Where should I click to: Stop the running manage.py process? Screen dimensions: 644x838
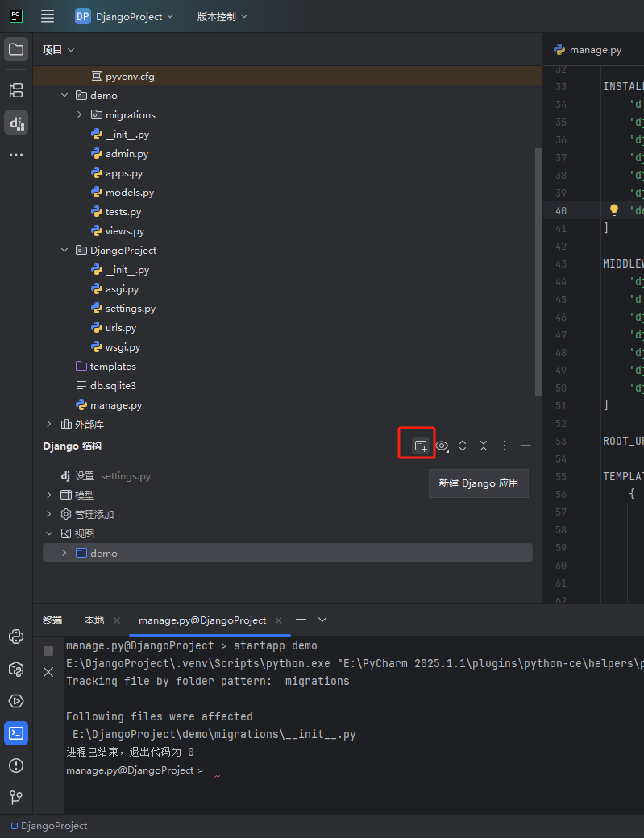point(48,650)
